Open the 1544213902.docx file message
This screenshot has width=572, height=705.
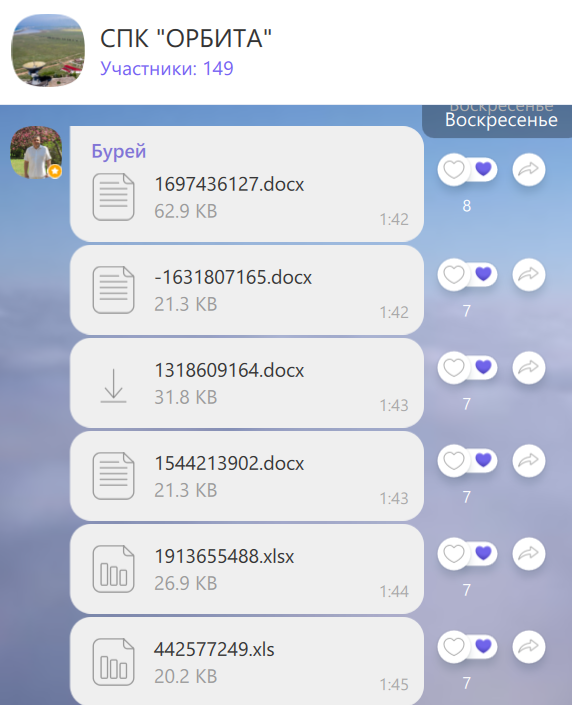[x=247, y=476]
